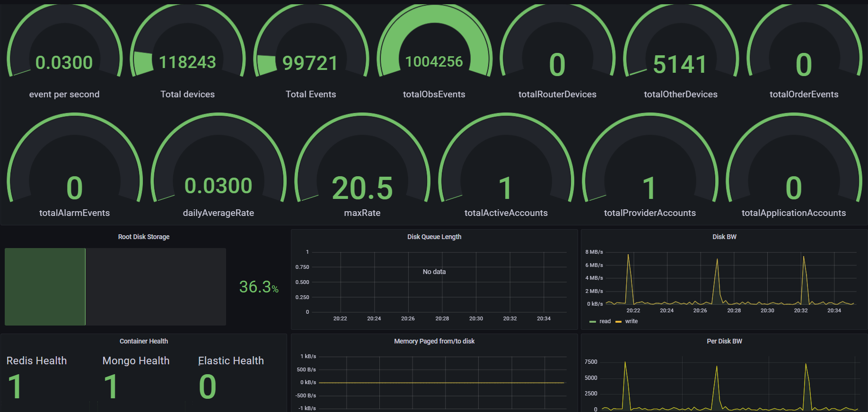Screen dimensions: 868x412
Task: Click the Total Events gauge value 99721
Action: pyautogui.click(x=310, y=63)
